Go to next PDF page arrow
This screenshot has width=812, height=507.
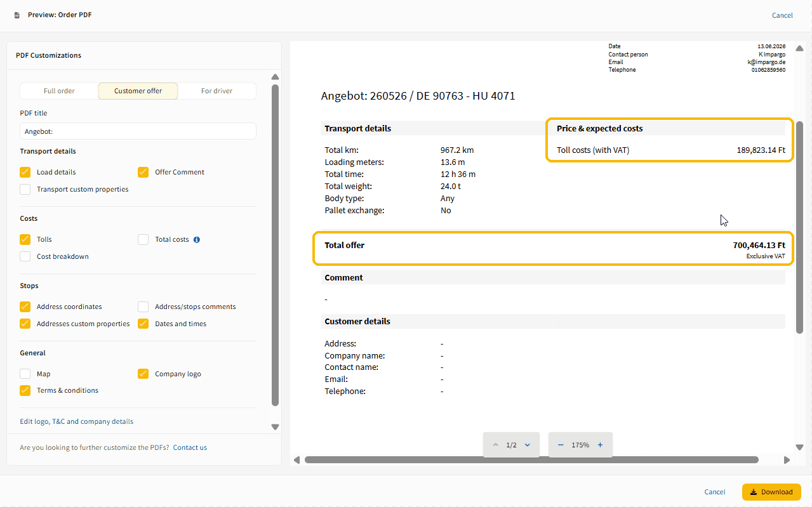coord(528,445)
